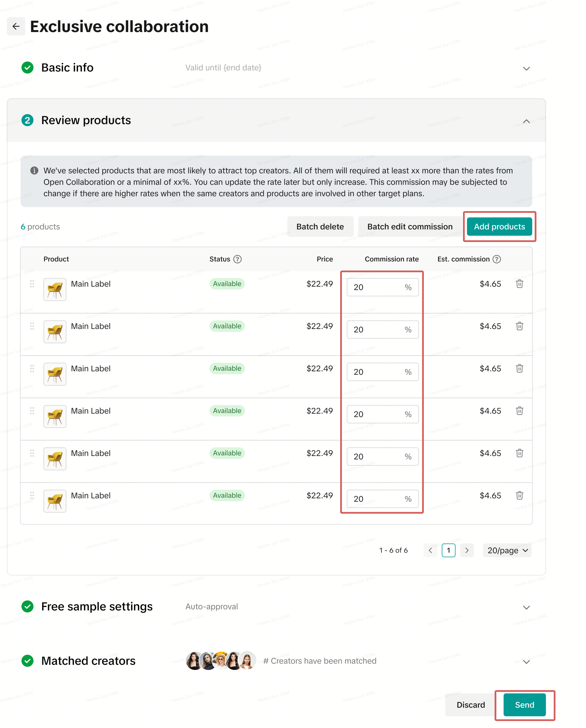Grab the drag handle of first product

click(32, 284)
